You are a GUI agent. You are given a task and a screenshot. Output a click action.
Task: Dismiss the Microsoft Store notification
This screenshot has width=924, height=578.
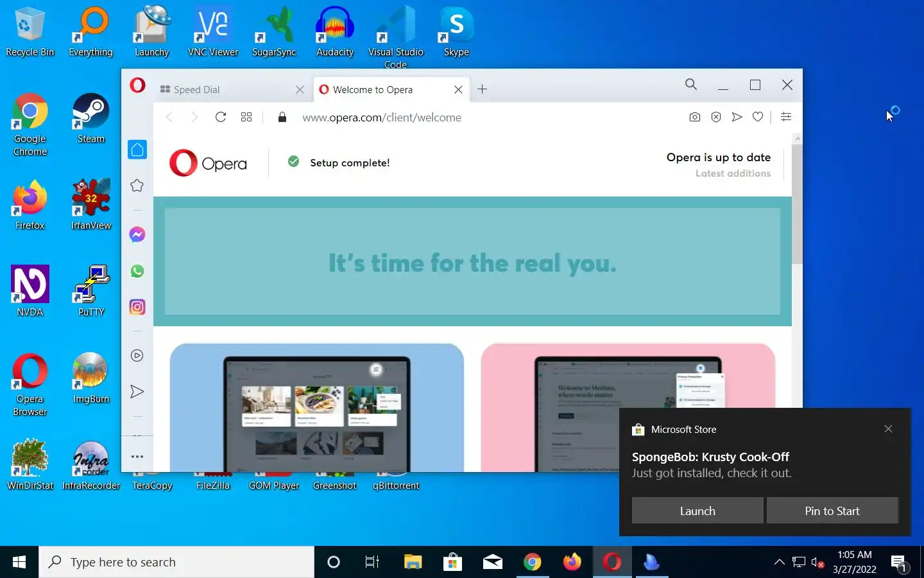(x=888, y=429)
